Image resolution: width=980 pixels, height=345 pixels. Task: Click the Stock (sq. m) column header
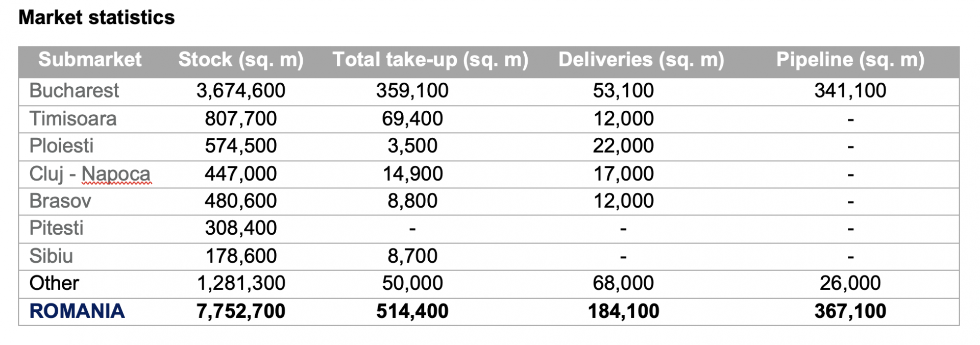pos(241,60)
